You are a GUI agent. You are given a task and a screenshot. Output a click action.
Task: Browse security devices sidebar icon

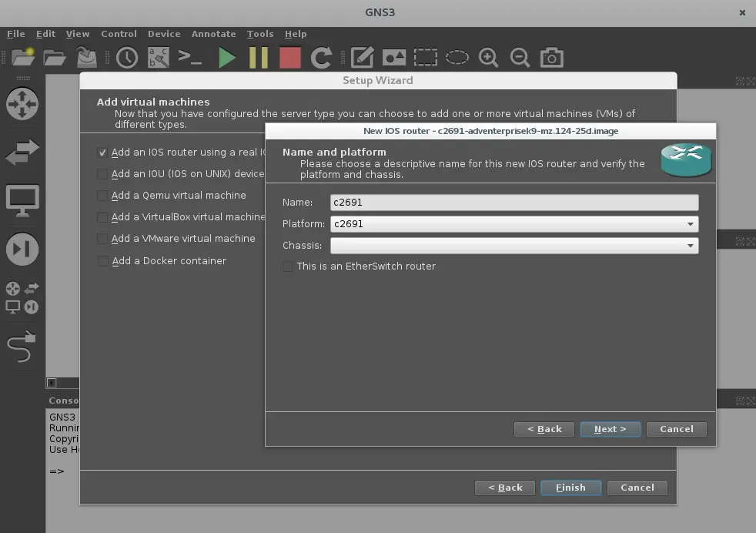22,249
